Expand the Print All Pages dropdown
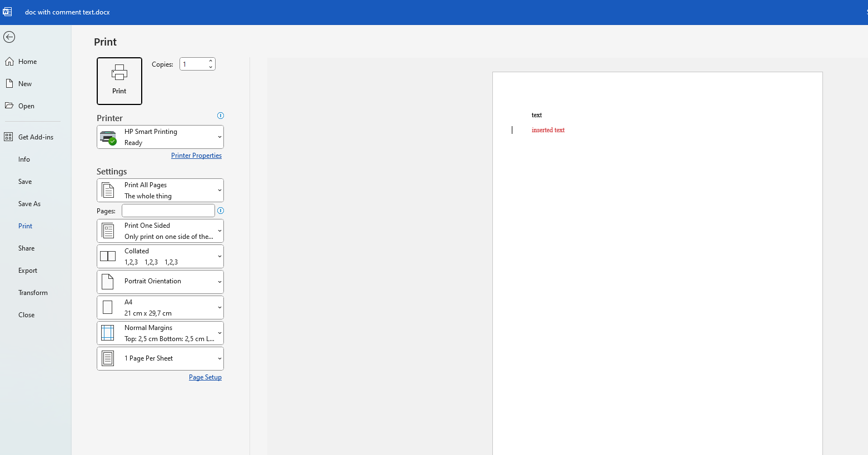The width and height of the screenshot is (868, 455). (x=160, y=190)
